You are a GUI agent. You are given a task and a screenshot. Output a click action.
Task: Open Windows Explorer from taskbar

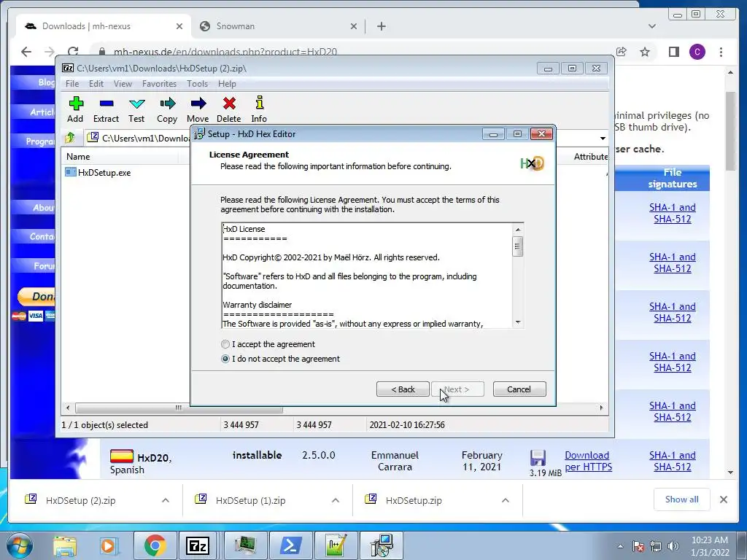65,545
